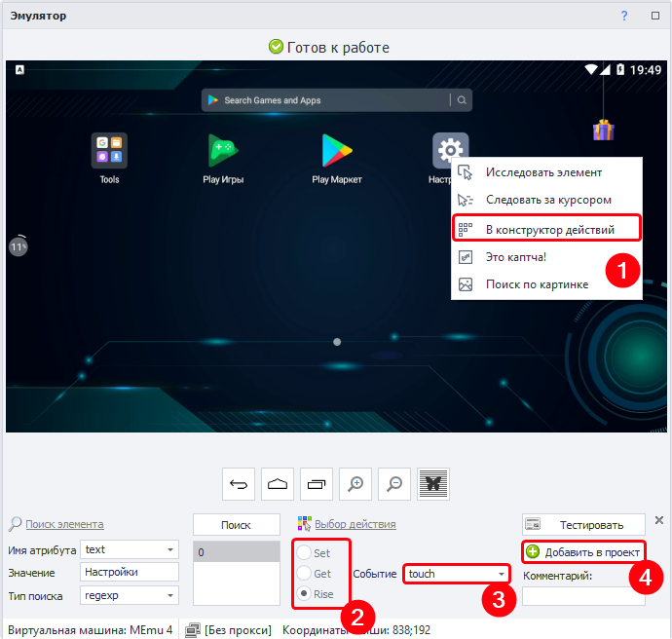Select the Rise radio button
The width and height of the screenshot is (672, 639).
coord(306,594)
